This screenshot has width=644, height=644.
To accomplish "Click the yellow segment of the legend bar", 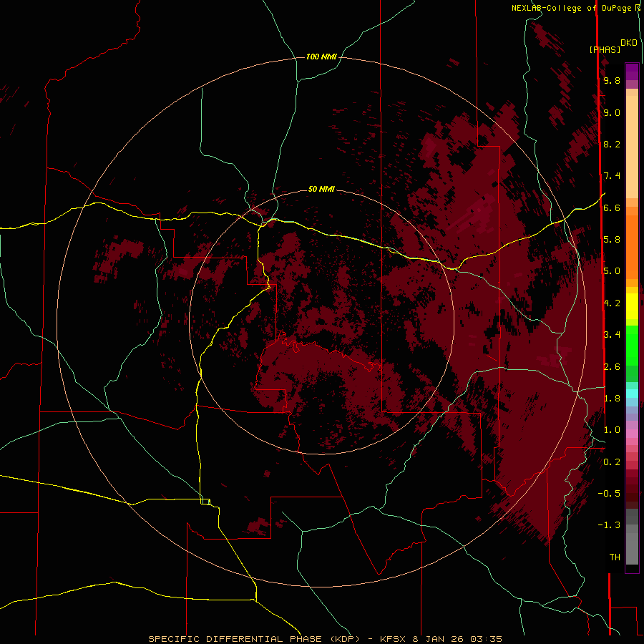I will [632, 306].
